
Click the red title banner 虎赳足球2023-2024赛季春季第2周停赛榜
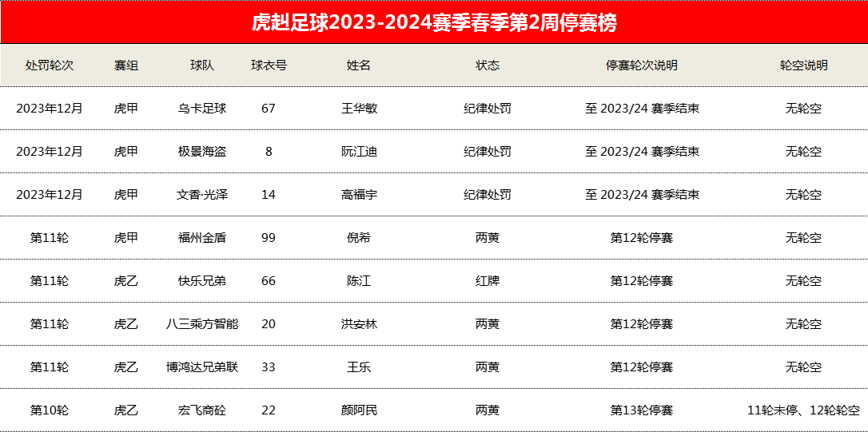click(x=434, y=22)
